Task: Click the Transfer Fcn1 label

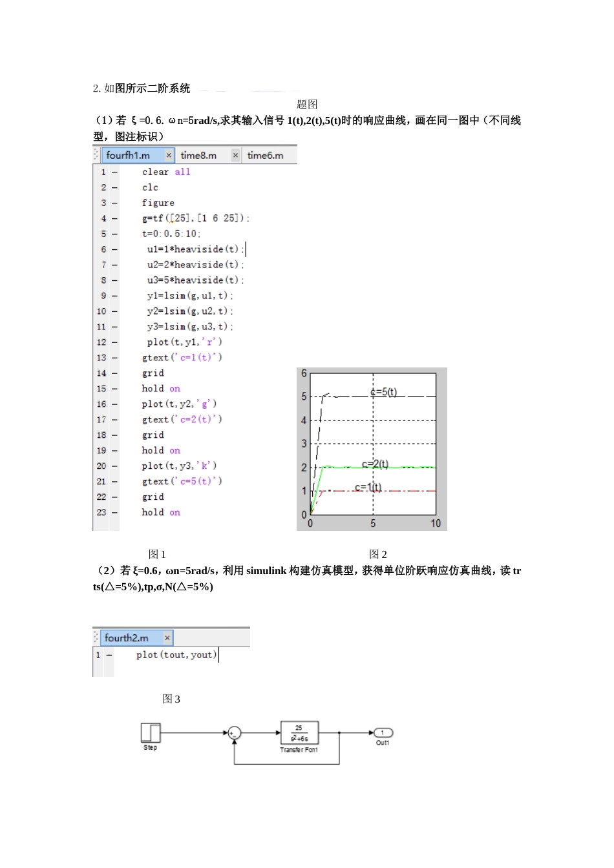Action: point(299,750)
